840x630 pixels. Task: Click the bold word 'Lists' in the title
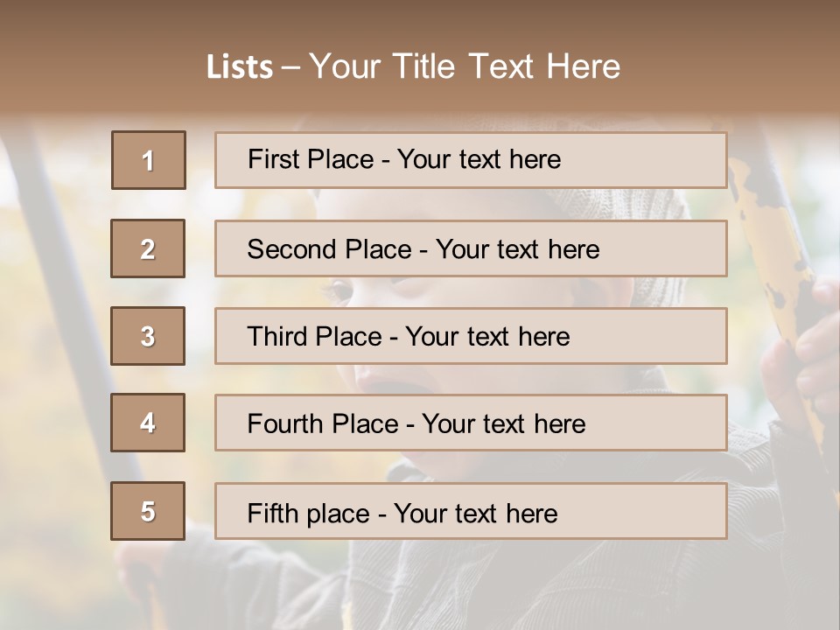click(240, 66)
